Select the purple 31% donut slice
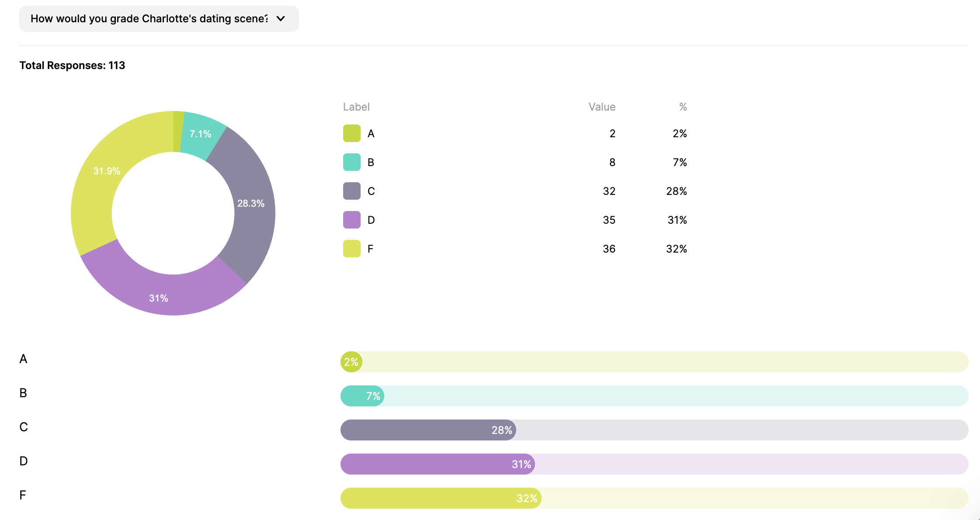 tap(158, 298)
